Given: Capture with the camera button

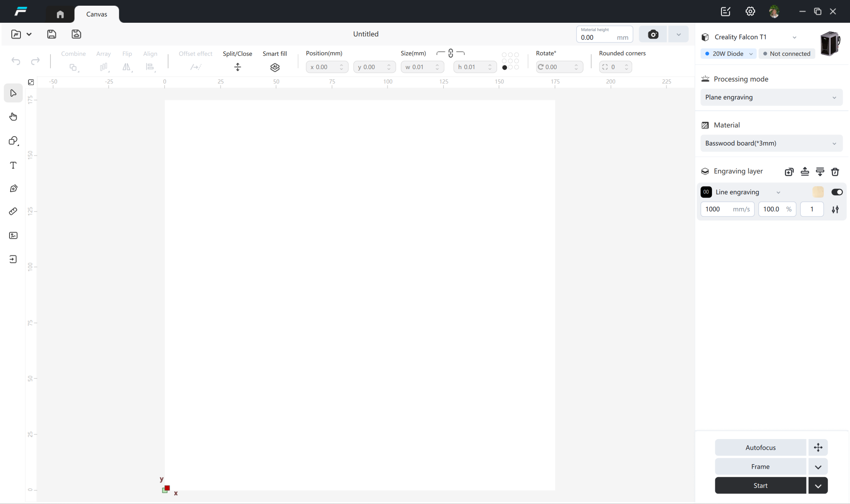Looking at the screenshot, I should click(653, 35).
